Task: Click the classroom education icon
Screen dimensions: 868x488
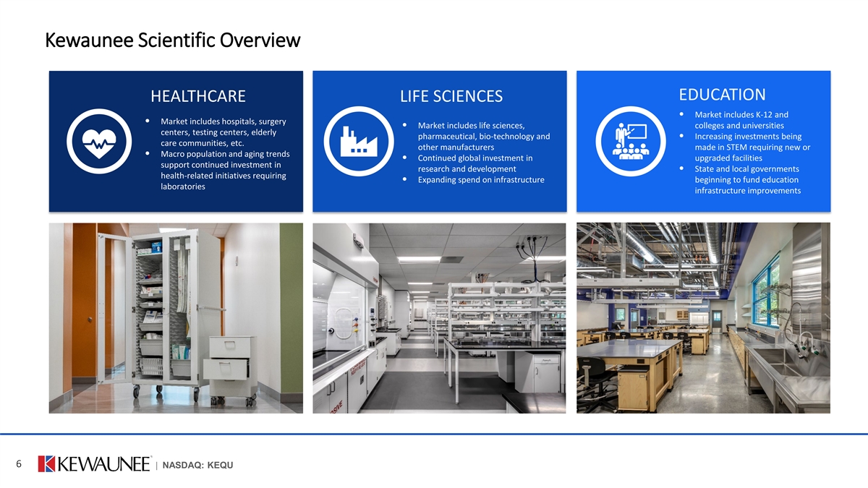Action: (x=630, y=141)
